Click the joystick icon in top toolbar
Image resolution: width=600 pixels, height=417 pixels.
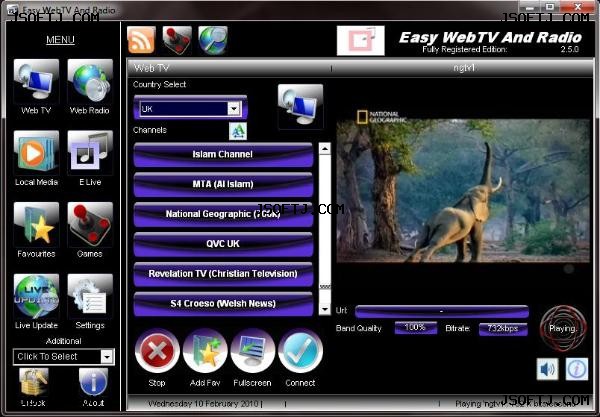click(x=177, y=40)
